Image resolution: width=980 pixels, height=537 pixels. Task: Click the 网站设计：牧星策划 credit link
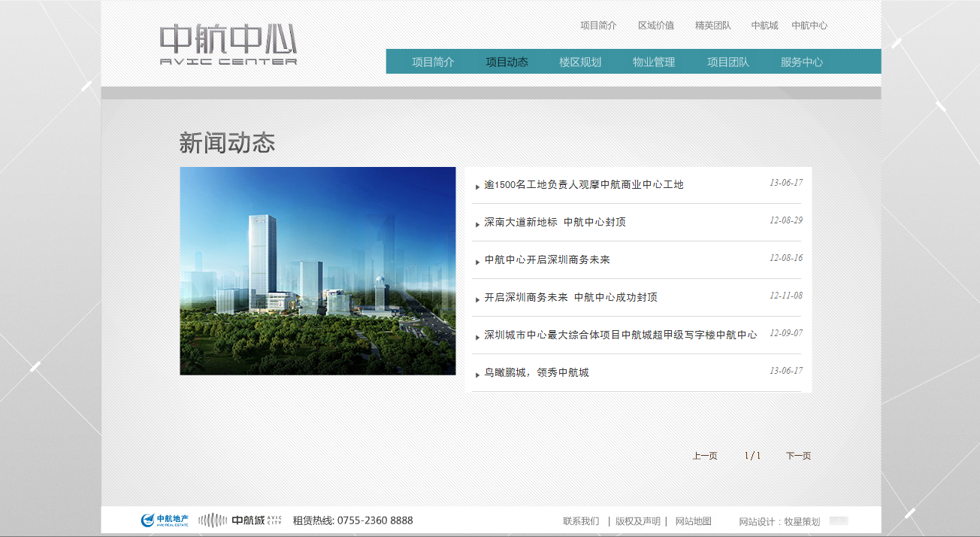tap(779, 522)
